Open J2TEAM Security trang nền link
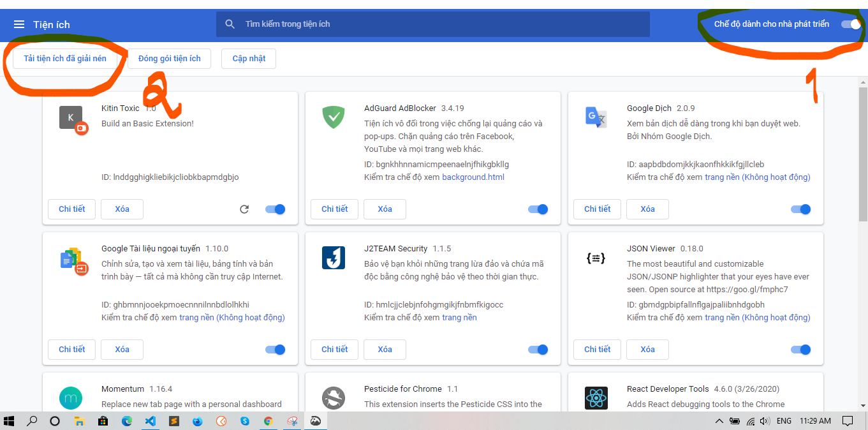Screen dimensions: 868x430 coord(459,318)
